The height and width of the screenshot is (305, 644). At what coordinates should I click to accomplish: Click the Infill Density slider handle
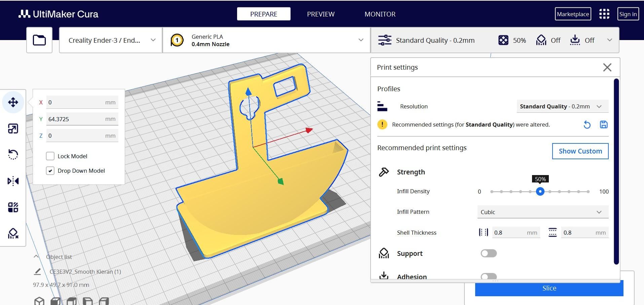(540, 192)
